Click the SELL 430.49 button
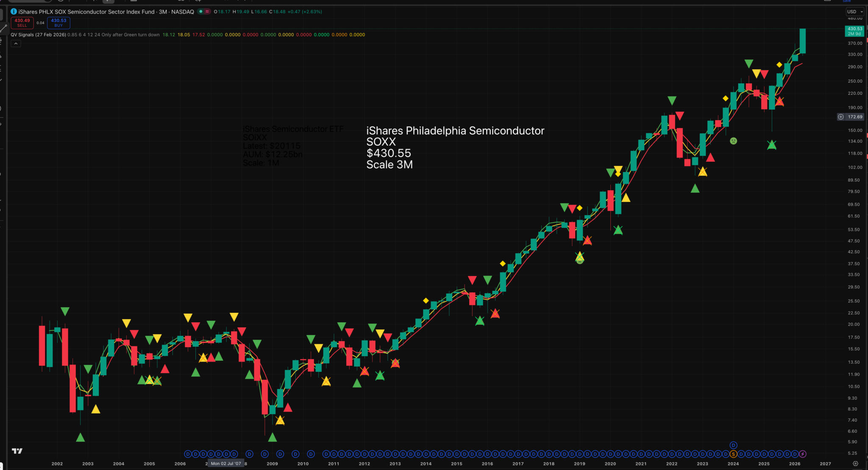The image size is (868, 470). 22,23
